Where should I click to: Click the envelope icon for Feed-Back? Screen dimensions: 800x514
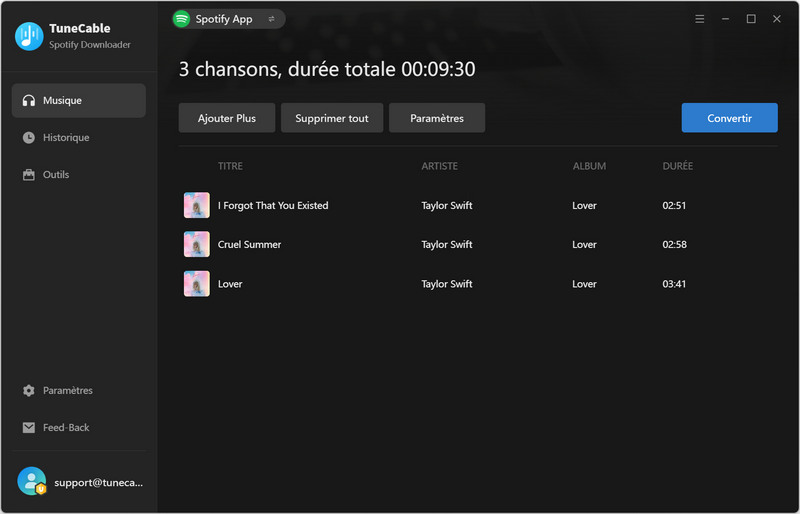coord(29,427)
